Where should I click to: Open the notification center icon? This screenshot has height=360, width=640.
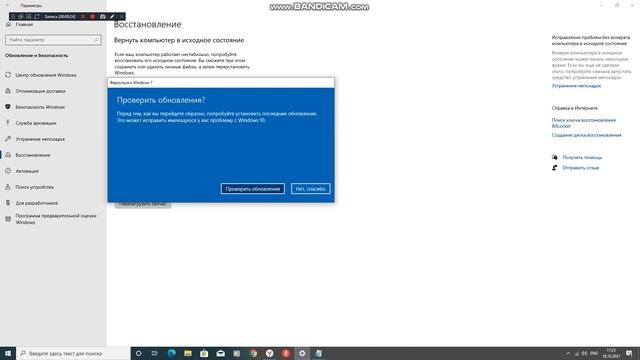(629, 353)
